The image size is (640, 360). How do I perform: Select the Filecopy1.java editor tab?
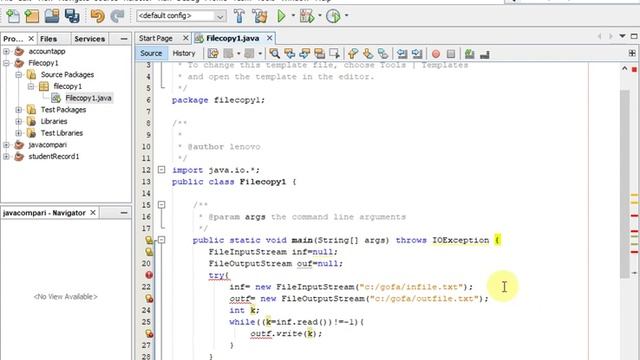233,38
